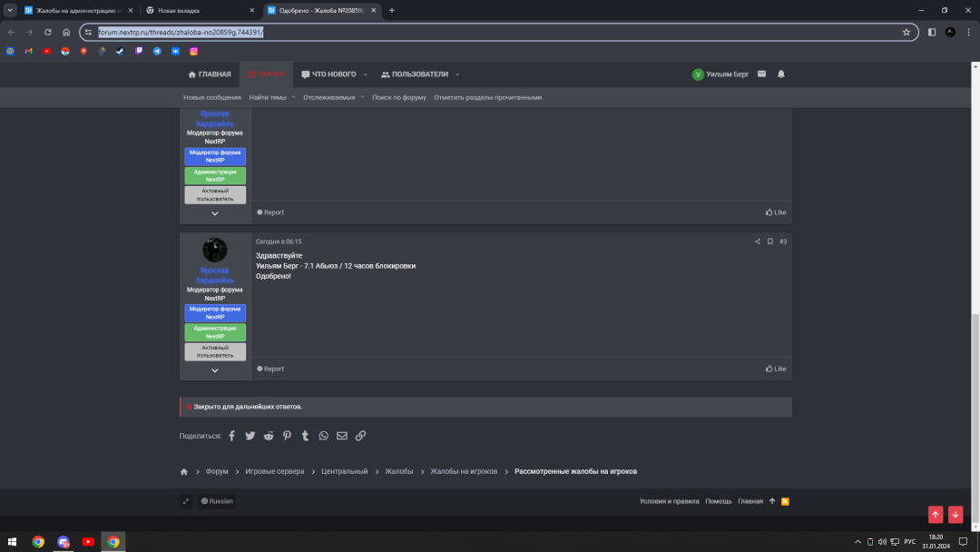
Task: Copy thread link using the chain icon
Action: [360, 436]
